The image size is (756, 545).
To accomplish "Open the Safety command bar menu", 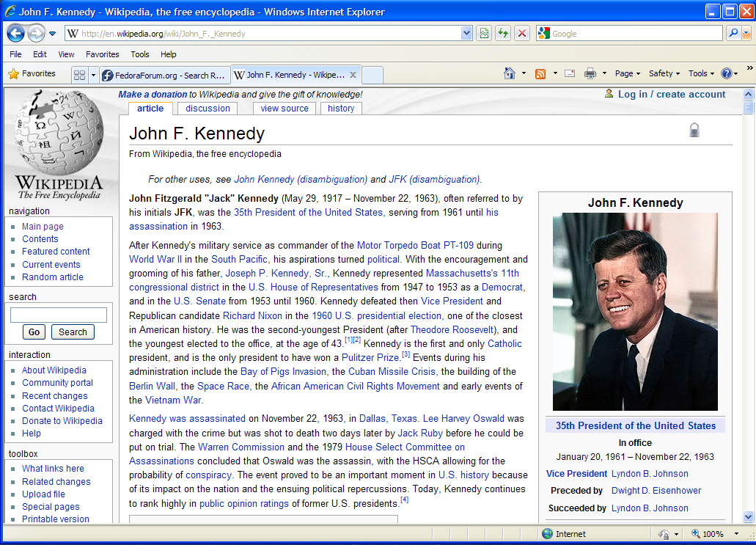I will pyautogui.click(x=664, y=73).
